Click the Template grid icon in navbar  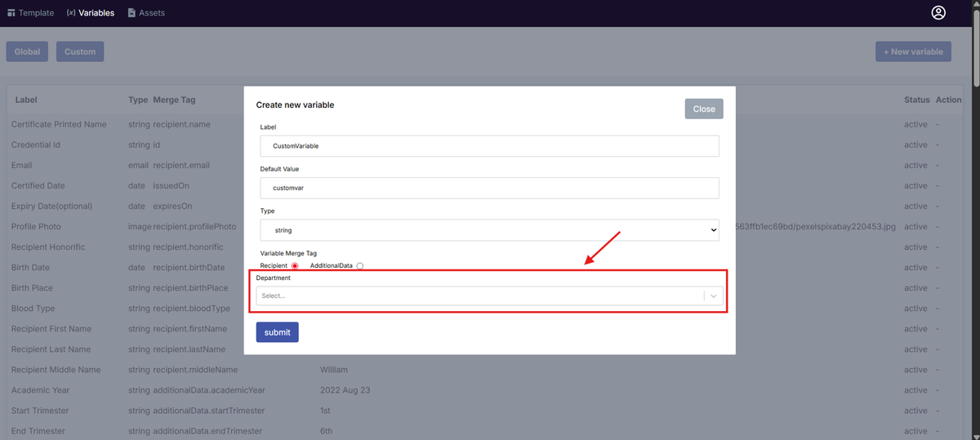click(x=11, y=13)
